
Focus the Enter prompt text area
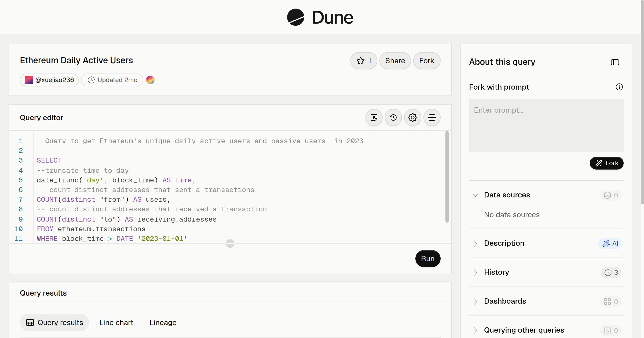click(x=546, y=126)
